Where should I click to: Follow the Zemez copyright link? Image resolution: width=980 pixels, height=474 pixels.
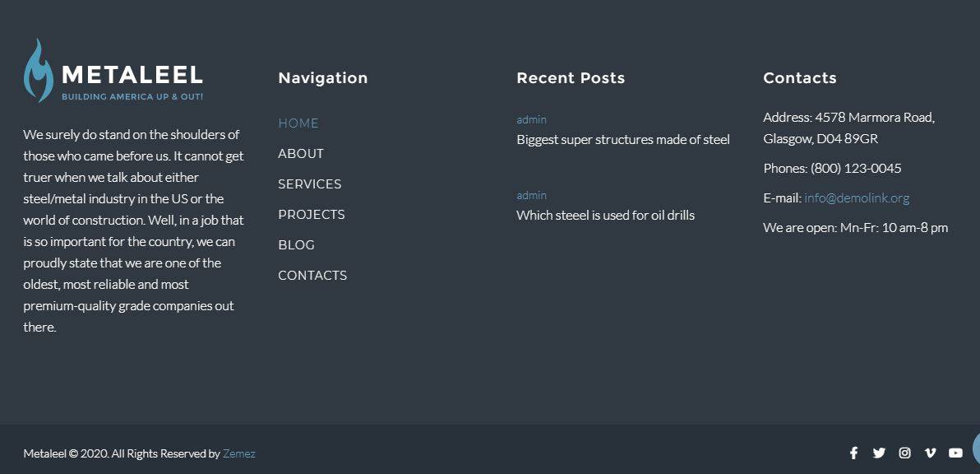pyautogui.click(x=238, y=454)
